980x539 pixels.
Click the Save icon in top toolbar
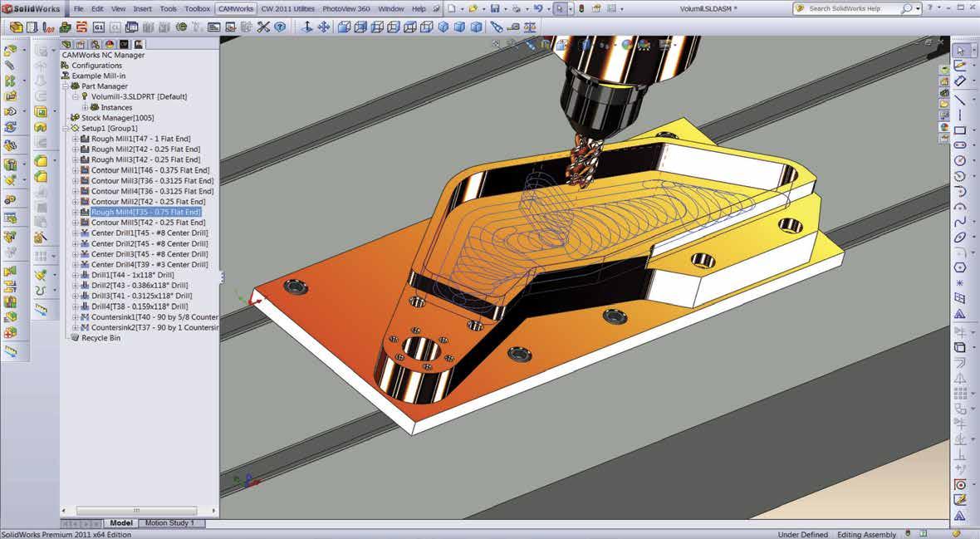click(x=494, y=9)
